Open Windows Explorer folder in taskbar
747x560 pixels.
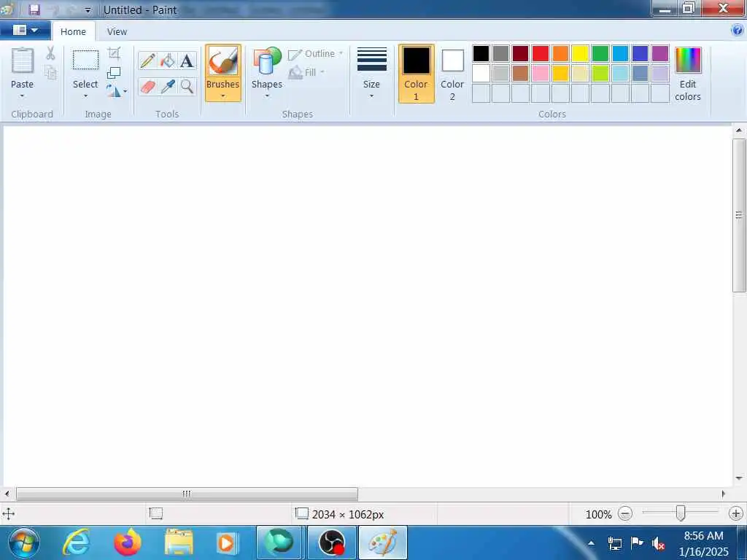(x=179, y=542)
